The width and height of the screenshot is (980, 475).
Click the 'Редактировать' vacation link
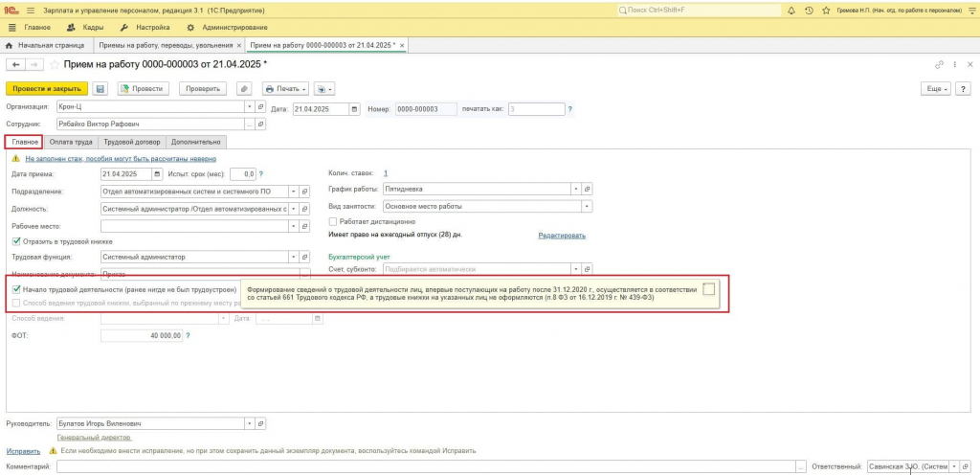pos(562,236)
